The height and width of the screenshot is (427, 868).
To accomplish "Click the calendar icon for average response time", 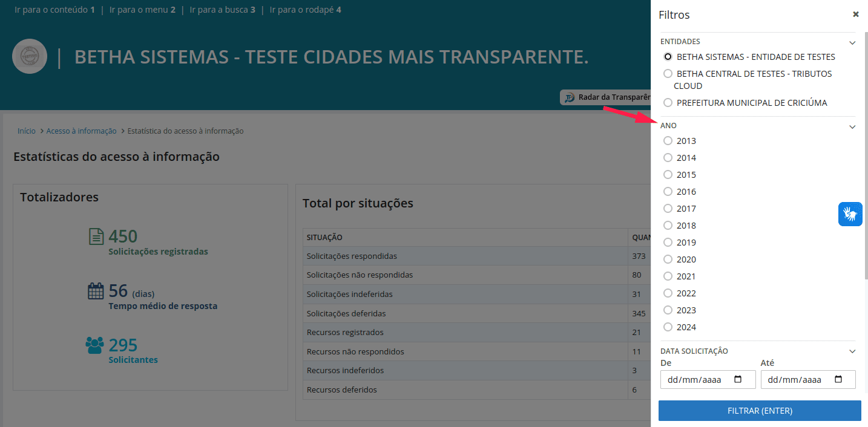I will click(x=96, y=291).
